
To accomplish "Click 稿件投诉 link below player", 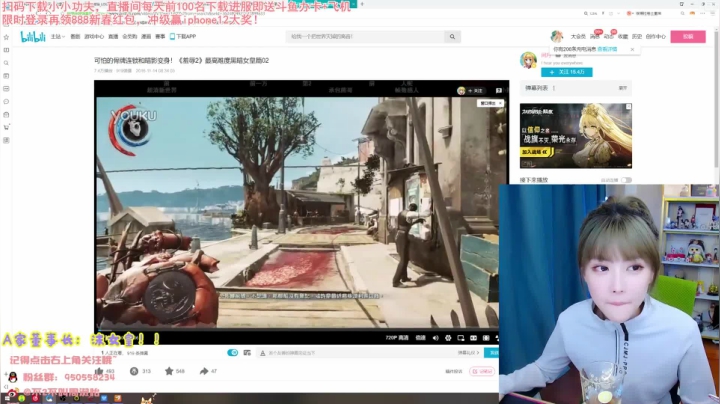I will tap(454, 371).
